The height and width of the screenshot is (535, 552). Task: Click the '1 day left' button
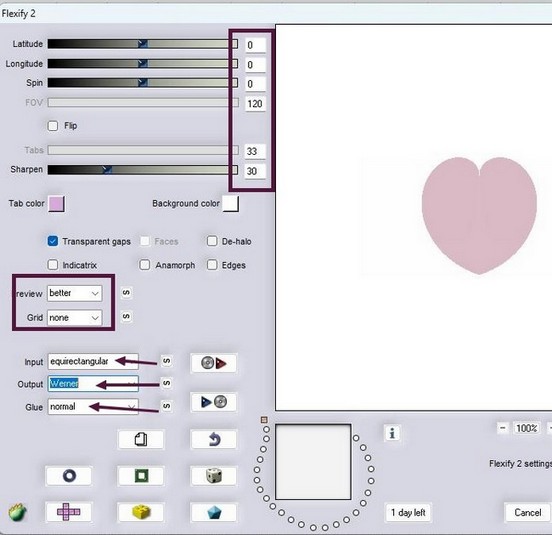408,512
